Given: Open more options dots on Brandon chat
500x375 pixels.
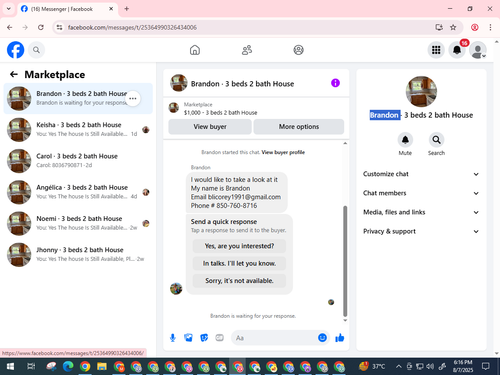Looking at the screenshot, I should [x=133, y=99].
